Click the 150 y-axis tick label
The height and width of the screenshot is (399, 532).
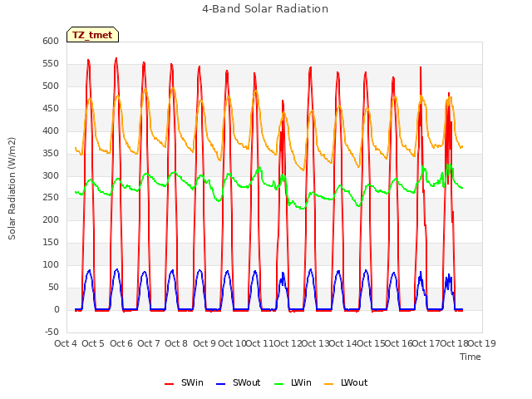pyautogui.click(x=51, y=242)
